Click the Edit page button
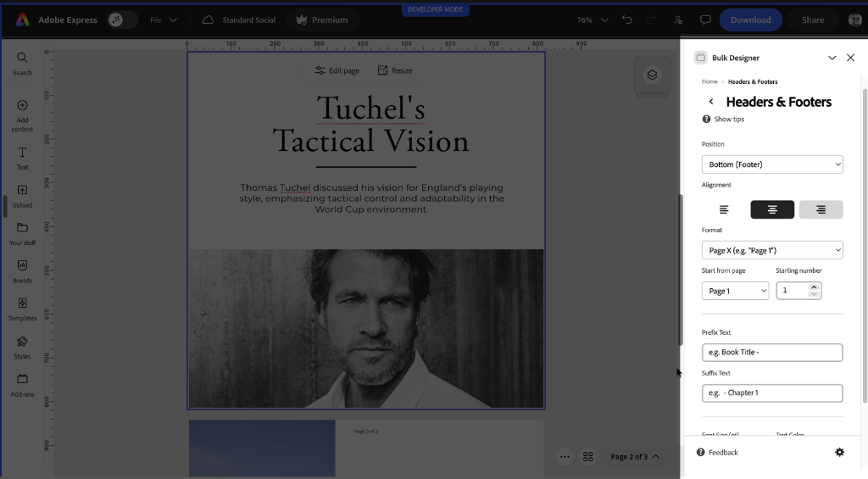This screenshot has width=868, height=479. 337,70
